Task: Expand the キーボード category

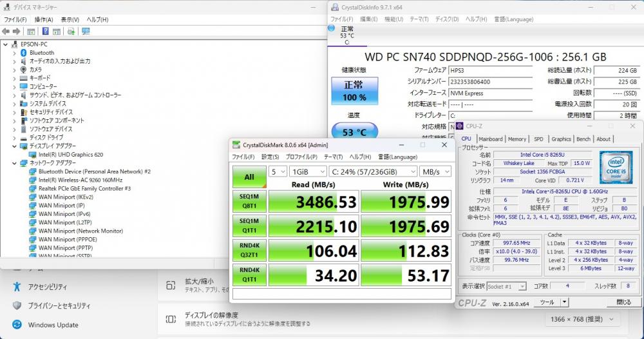Action: [14, 78]
